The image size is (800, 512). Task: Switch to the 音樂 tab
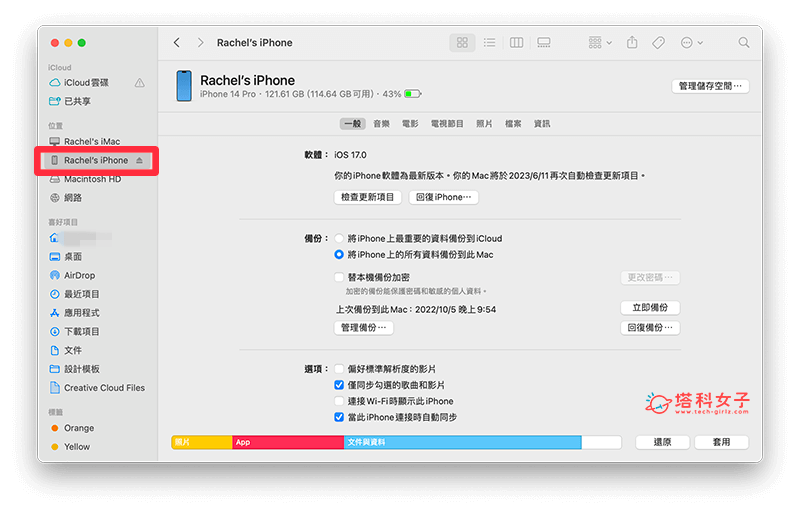(x=381, y=124)
